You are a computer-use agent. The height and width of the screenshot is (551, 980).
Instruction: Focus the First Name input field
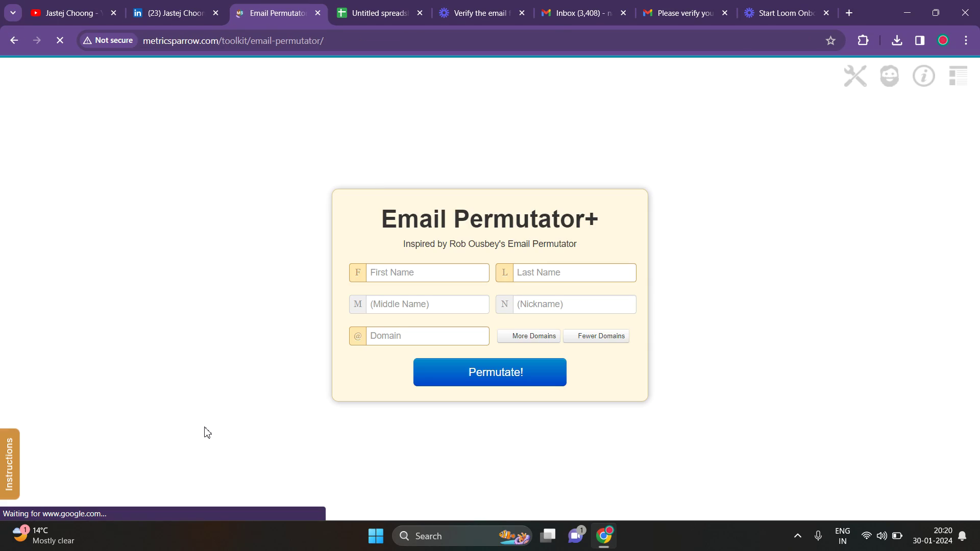pyautogui.click(x=427, y=273)
